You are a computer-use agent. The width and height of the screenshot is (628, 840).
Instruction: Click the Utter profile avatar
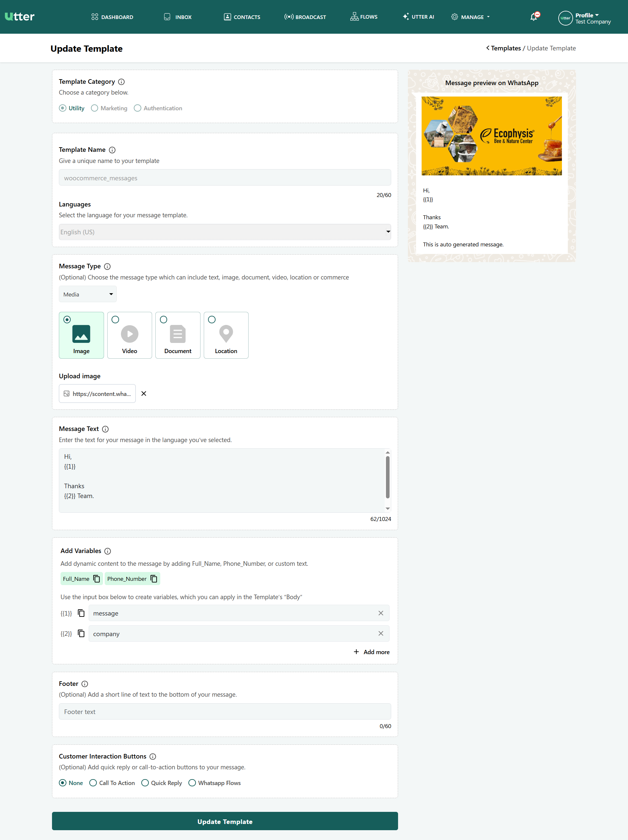point(565,18)
